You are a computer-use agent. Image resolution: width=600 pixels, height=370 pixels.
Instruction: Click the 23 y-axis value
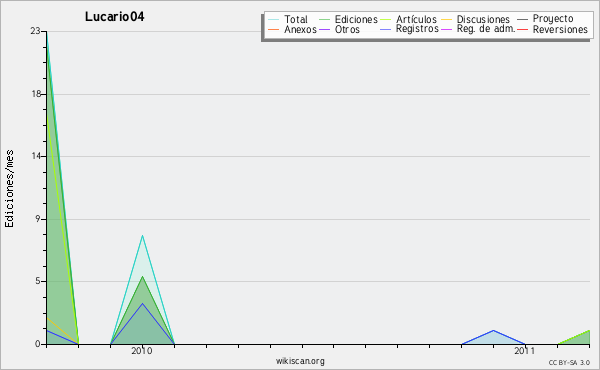pos(35,31)
